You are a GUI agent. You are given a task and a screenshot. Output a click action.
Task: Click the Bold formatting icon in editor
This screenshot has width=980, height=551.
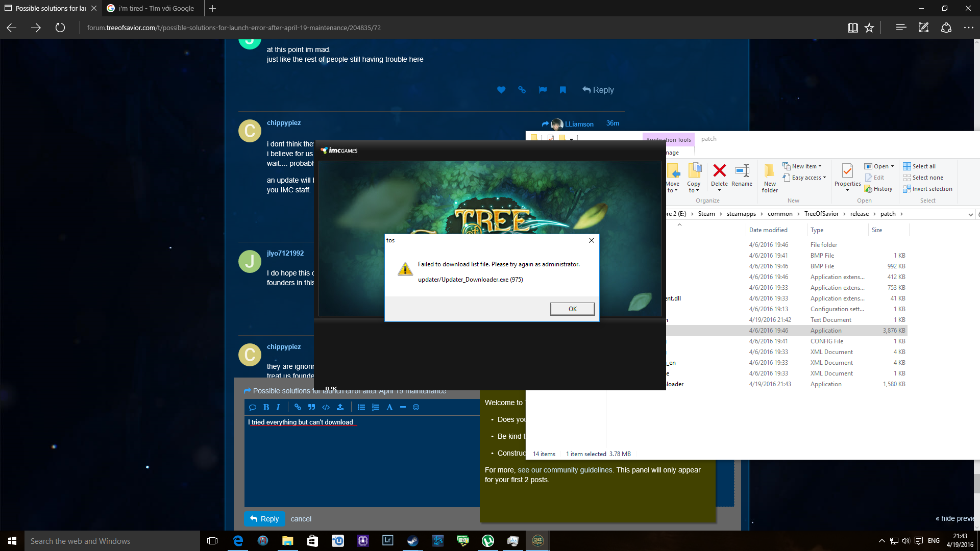[x=266, y=407]
